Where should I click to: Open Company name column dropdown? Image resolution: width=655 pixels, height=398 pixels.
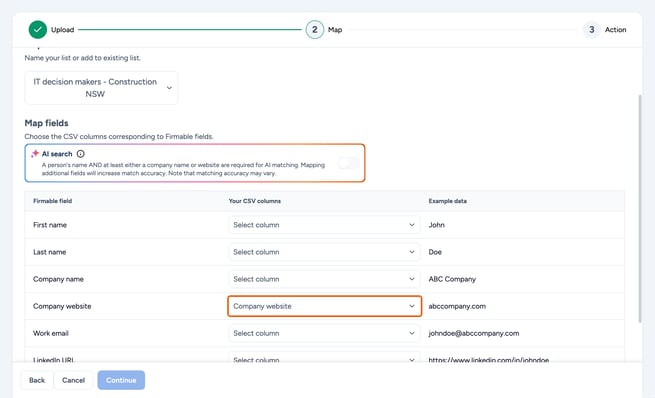point(324,279)
